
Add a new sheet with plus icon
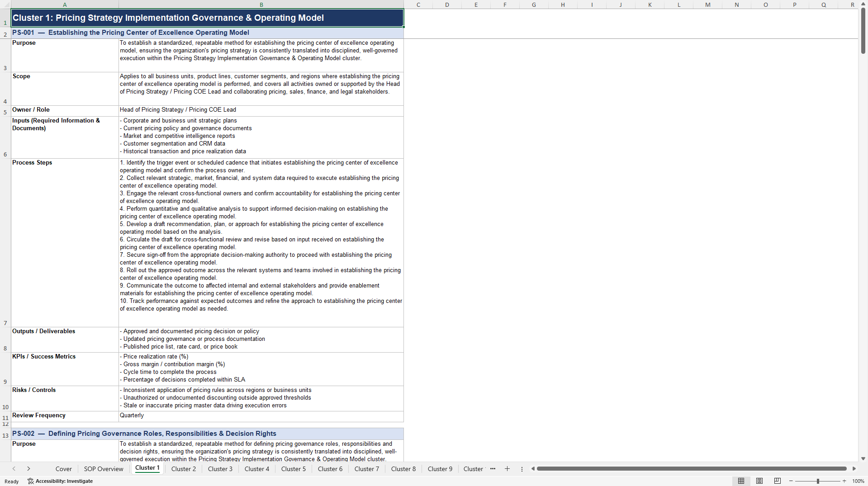click(507, 469)
